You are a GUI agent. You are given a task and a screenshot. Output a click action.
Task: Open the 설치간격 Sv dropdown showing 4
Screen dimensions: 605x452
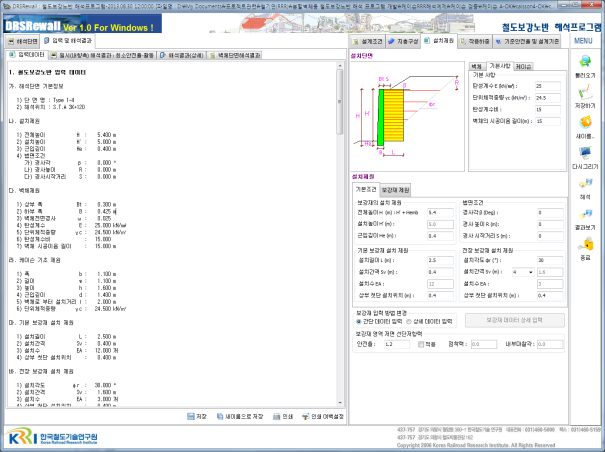pos(523,272)
